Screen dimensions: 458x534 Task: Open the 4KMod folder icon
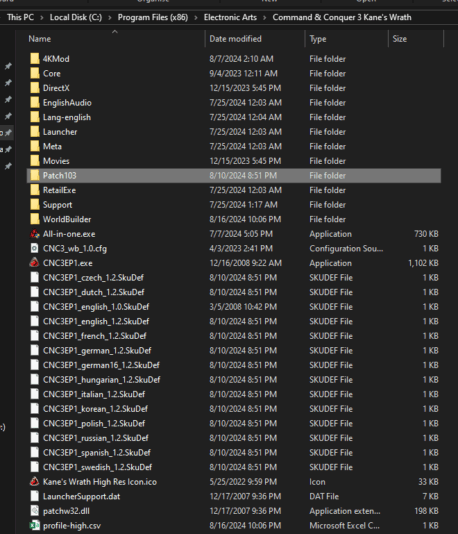tap(35, 59)
